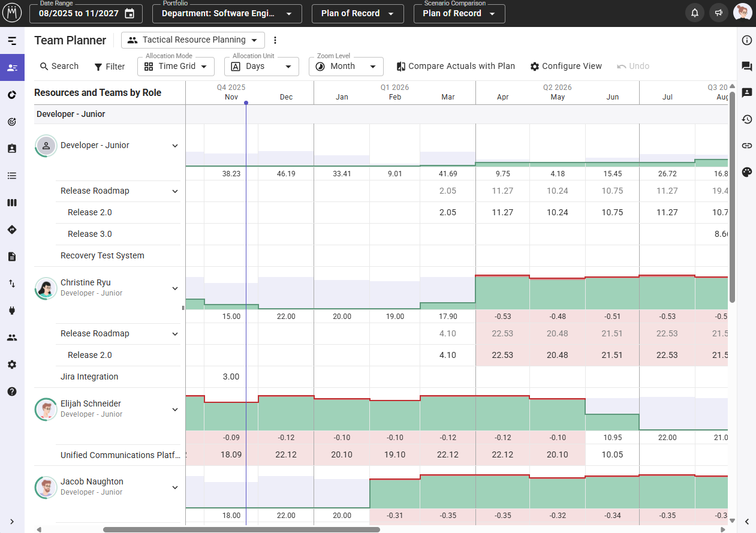756x533 pixels.
Task: Open the Zoom Level Month dropdown
Action: 346,66
